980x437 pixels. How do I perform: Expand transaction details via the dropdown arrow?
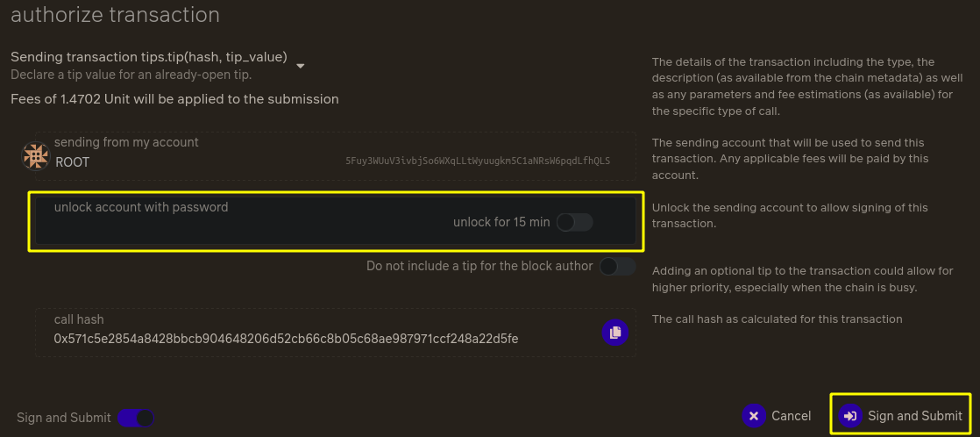[300, 66]
